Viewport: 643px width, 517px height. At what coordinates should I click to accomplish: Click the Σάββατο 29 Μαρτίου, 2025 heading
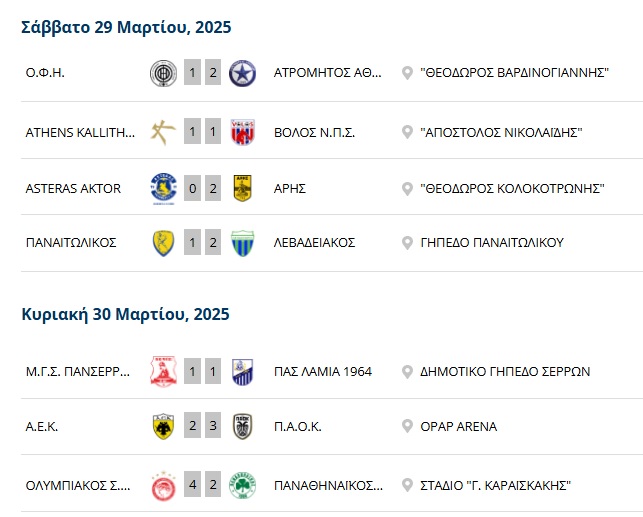[x=126, y=27]
